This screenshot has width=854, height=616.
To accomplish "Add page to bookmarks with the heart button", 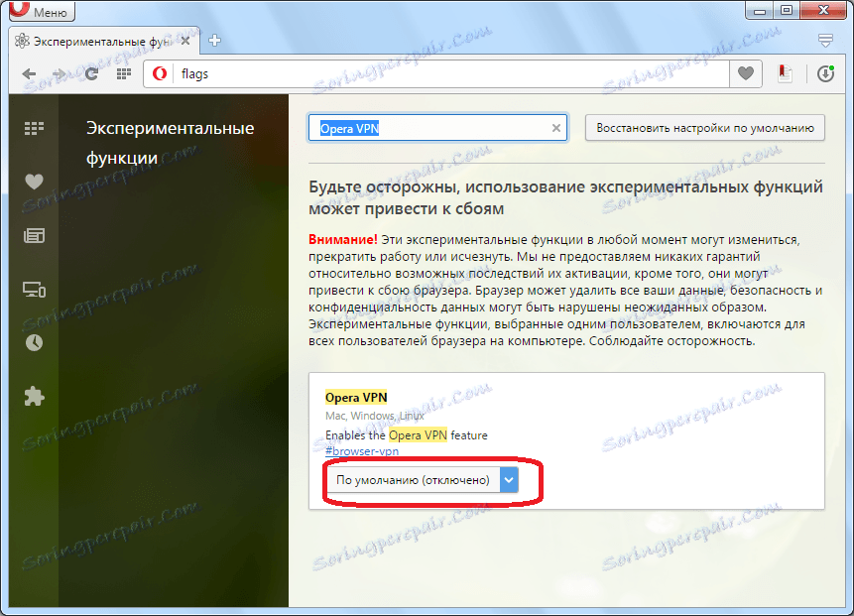I will coord(745,73).
